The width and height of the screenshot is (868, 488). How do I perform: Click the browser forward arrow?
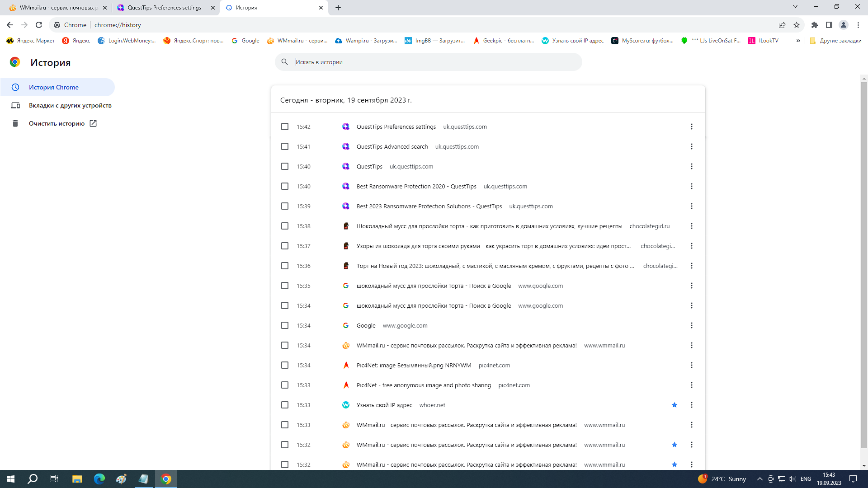coord(24,25)
